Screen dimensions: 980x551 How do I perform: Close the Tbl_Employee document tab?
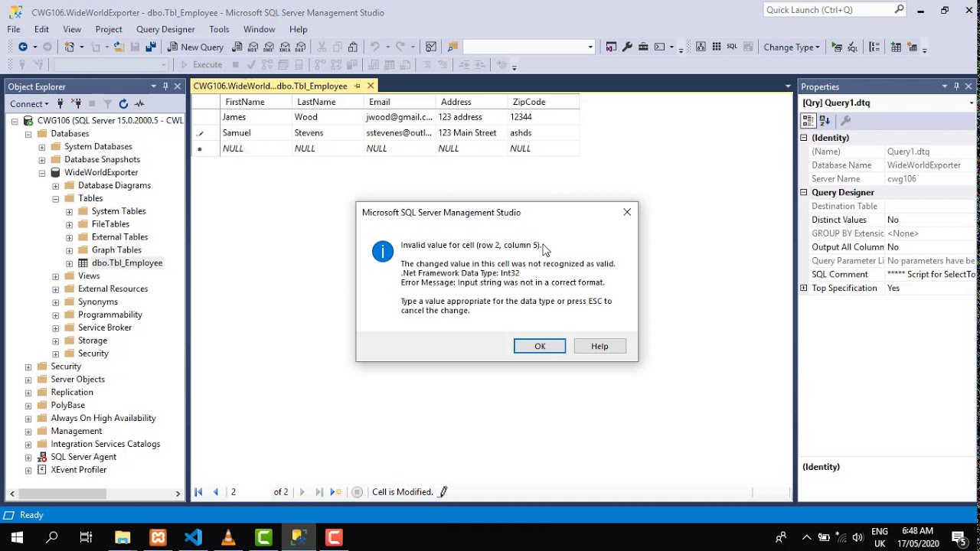pyautogui.click(x=371, y=86)
